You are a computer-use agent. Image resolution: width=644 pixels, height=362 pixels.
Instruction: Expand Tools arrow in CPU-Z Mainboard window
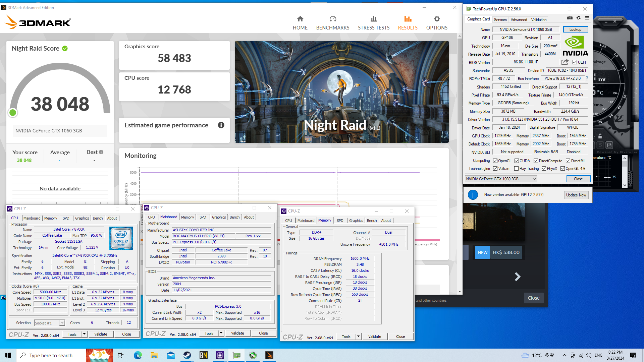pos(221,333)
